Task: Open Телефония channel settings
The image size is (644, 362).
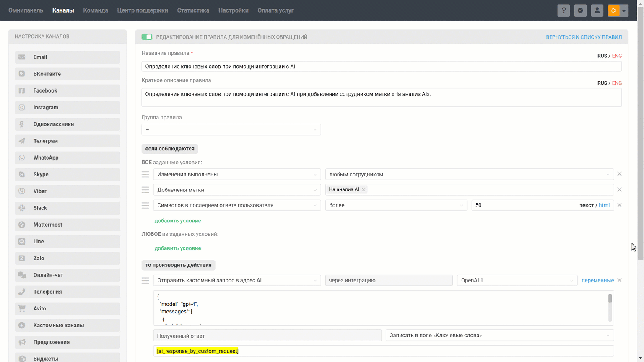Action: (68, 292)
